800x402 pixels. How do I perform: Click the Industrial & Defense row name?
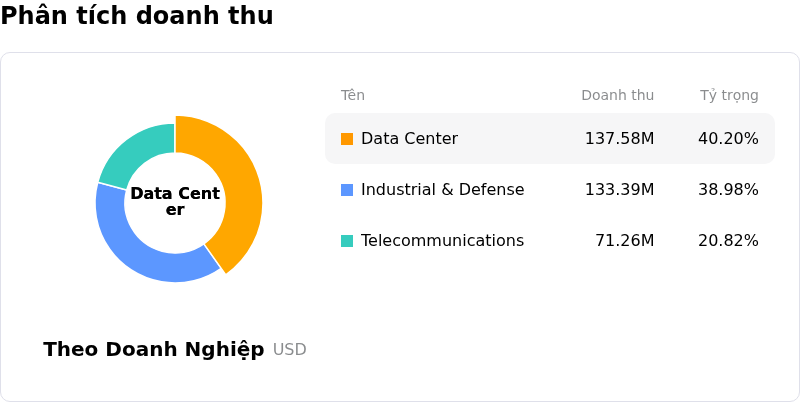pos(442,190)
